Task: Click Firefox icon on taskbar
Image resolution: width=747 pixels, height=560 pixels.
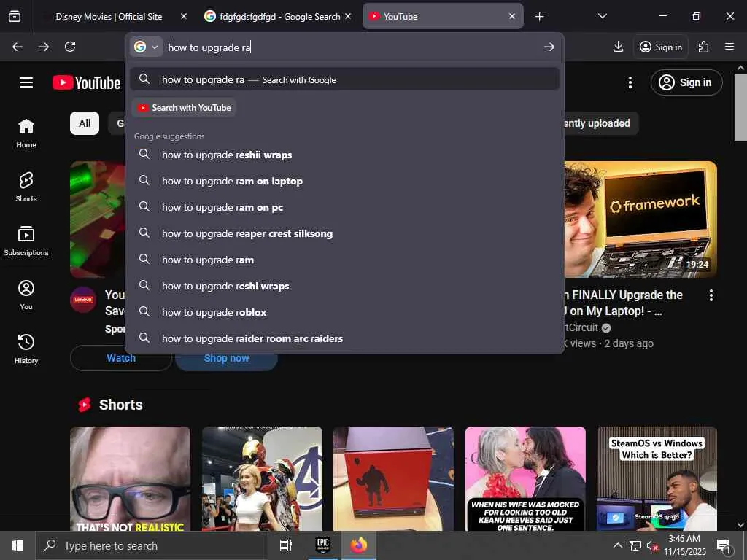Action: coord(359,545)
